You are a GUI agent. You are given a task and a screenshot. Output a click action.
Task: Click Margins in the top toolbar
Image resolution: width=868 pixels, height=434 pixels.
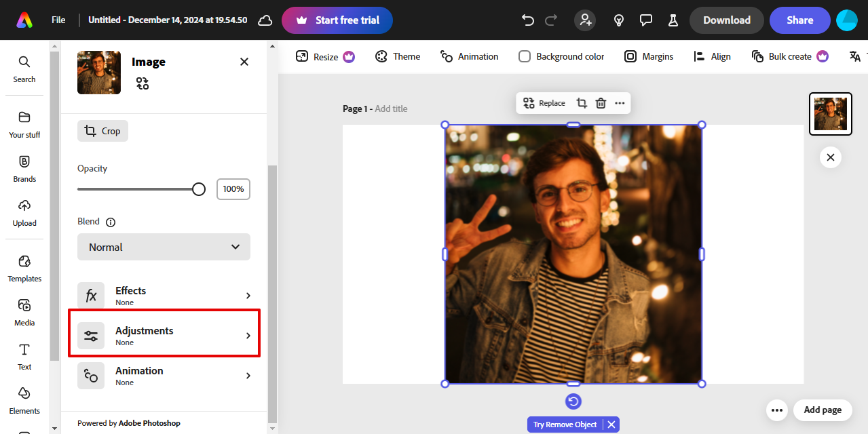649,56
